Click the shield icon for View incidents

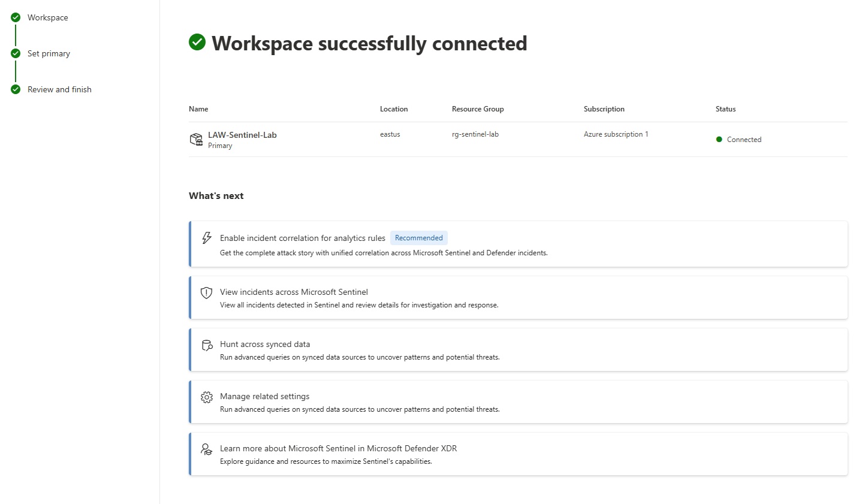pos(206,292)
